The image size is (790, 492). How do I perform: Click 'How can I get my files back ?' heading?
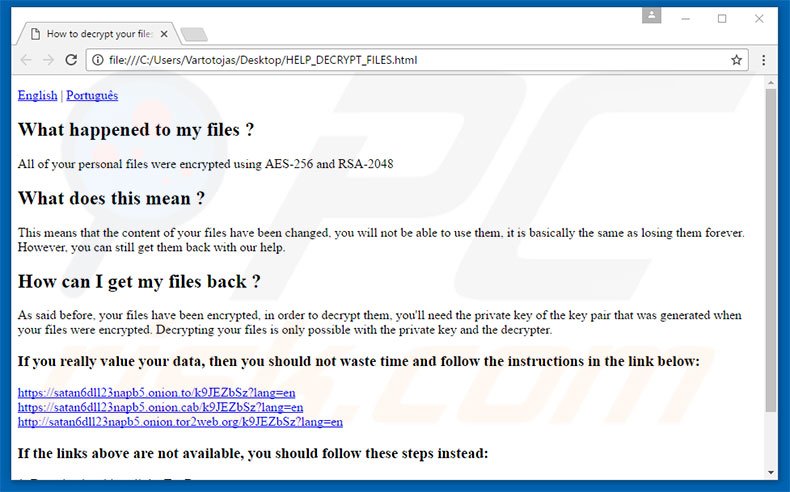tap(139, 282)
